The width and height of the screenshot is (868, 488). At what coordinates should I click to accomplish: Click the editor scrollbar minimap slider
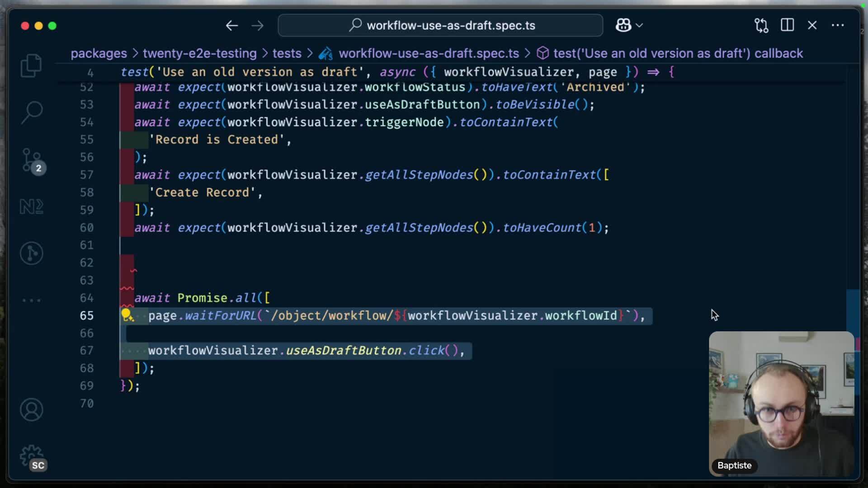tap(852, 312)
